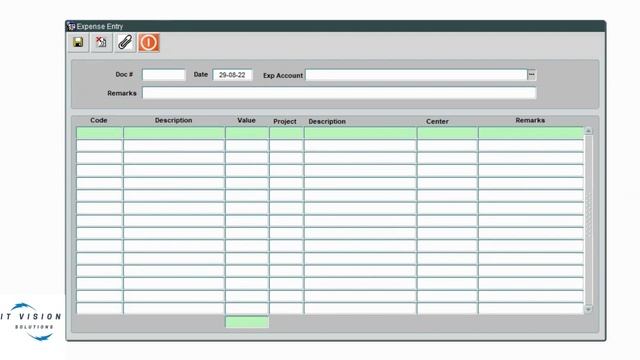Select the first row Project cell
The height and width of the screenshot is (360, 640).
pyautogui.click(x=287, y=133)
